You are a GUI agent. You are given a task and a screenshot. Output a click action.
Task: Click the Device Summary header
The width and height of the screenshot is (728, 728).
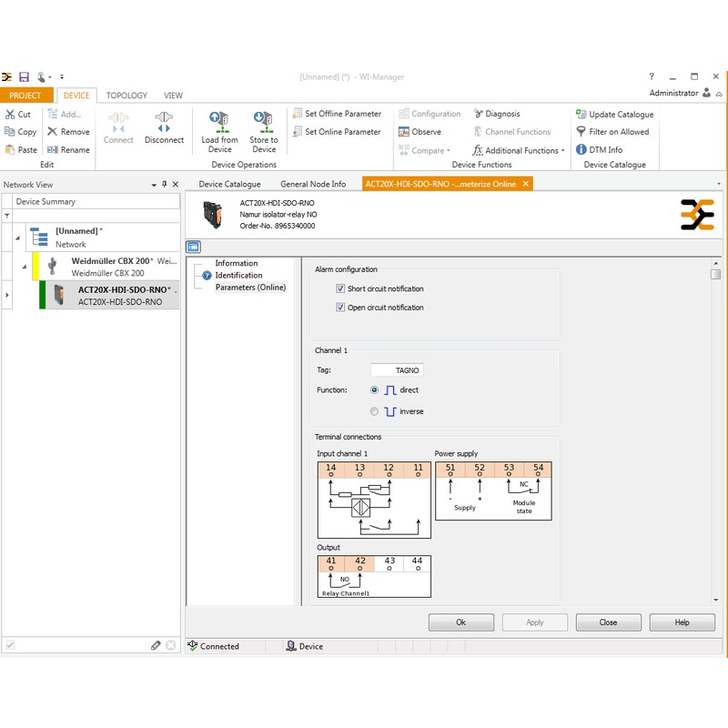coord(96,201)
